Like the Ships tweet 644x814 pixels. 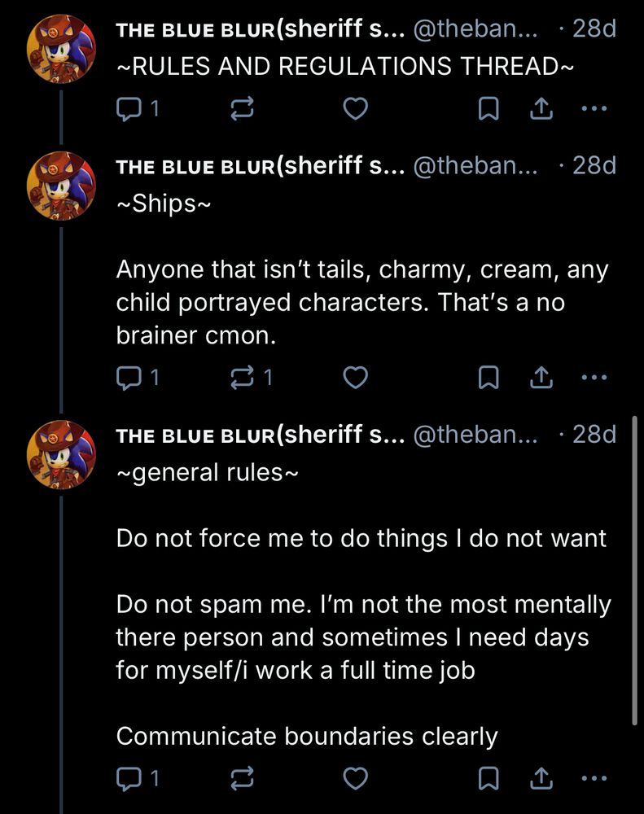(x=353, y=377)
